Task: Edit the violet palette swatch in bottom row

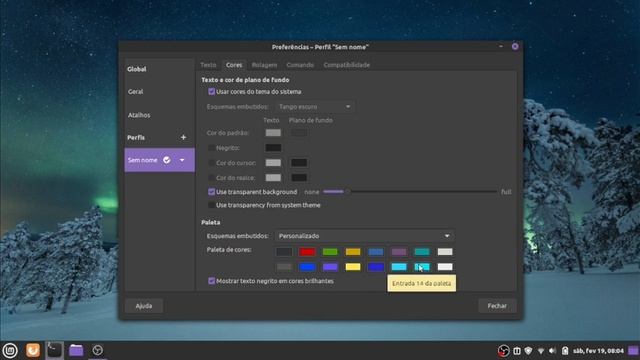Action: pos(330,267)
